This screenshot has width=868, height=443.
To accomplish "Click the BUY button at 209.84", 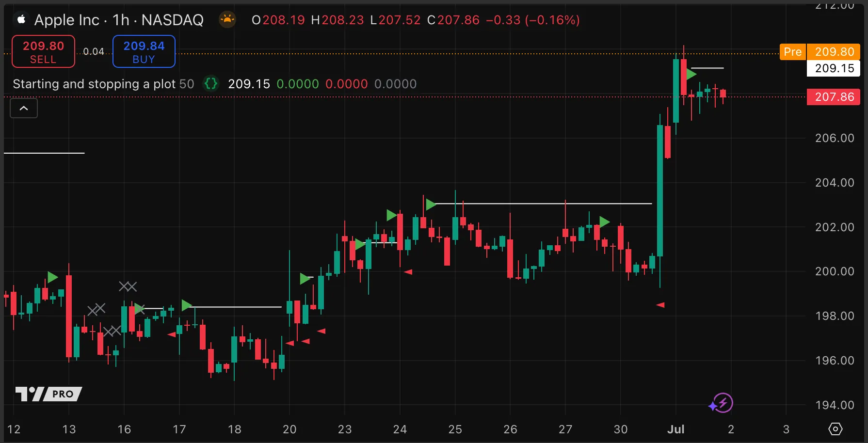I will [144, 51].
